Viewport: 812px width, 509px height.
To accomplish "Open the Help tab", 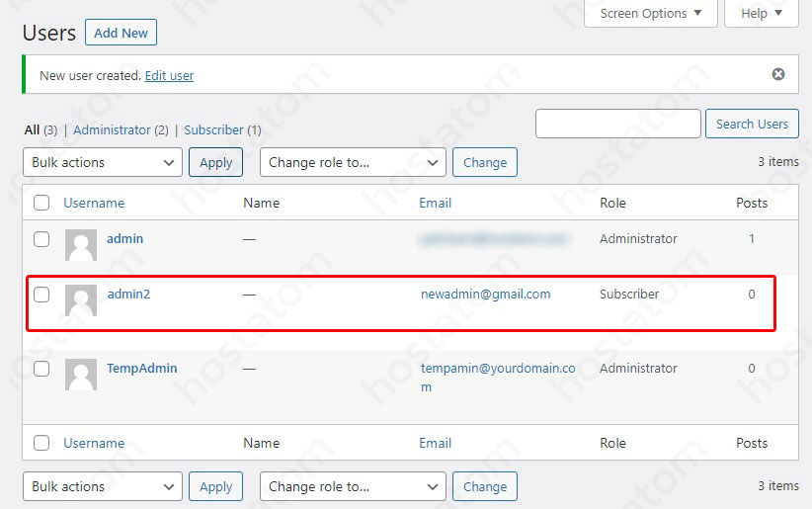I will click(761, 14).
